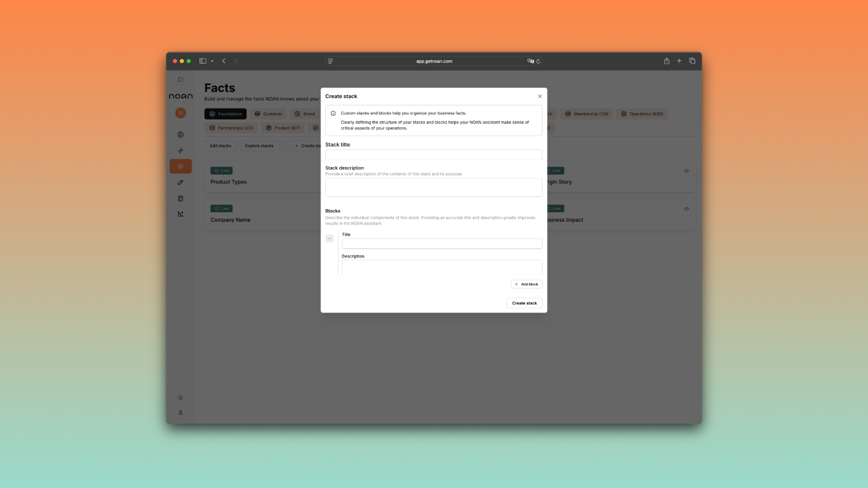868x488 pixels.
Task: Go forward with Safari's forward arrow
Action: (236, 61)
